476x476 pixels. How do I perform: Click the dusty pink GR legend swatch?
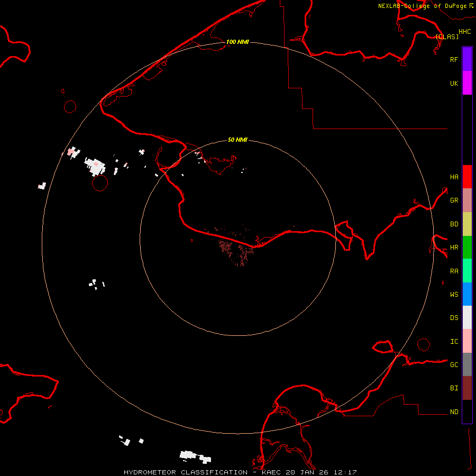pyautogui.click(x=467, y=200)
